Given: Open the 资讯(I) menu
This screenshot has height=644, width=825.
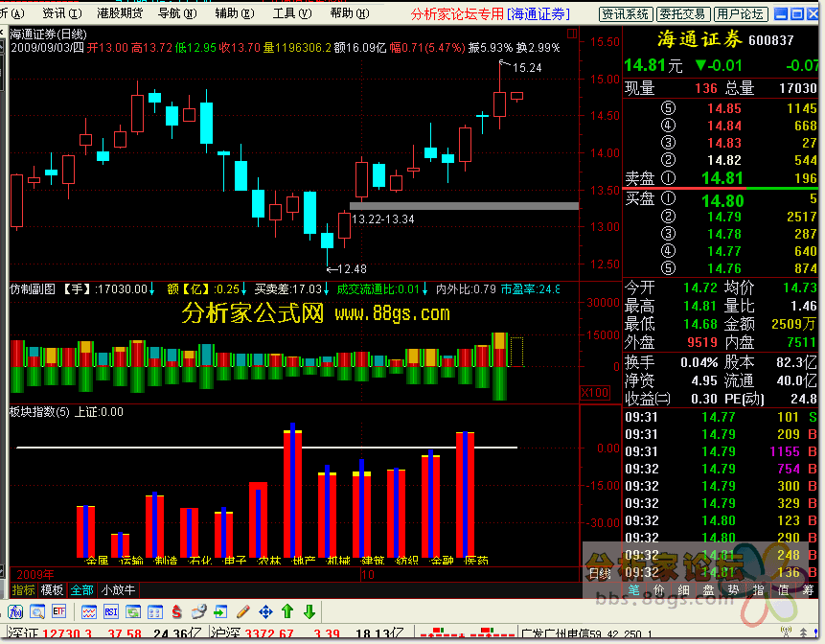Looking at the screenshot, I should (x=62, y=13).
